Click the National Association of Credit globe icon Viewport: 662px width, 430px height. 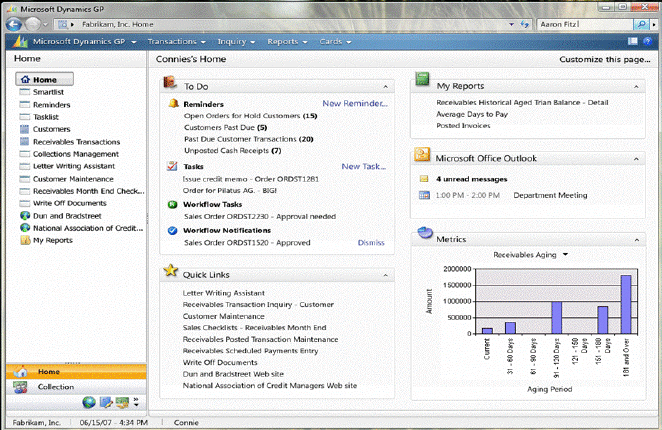pyautogui.click(x=25, y=228)
